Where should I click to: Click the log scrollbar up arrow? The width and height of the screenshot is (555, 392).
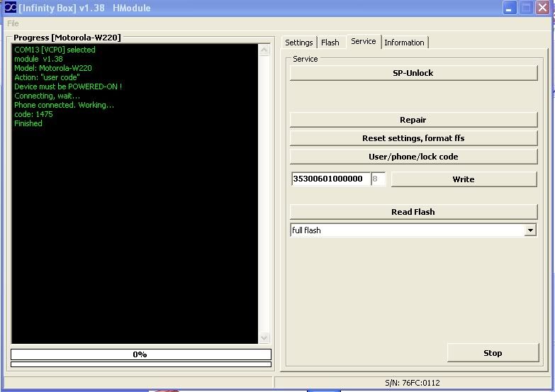[264, 50]
